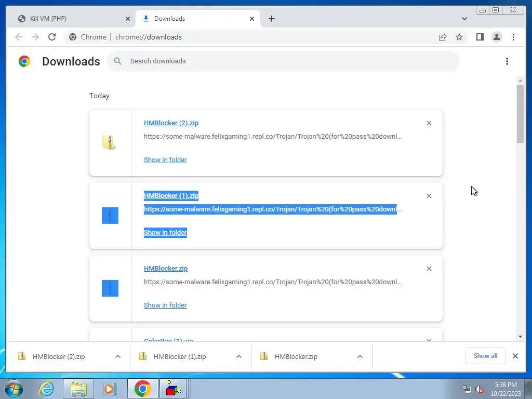Screen dimensions: 532x399
Task: Click the muted volume tray icon
Action: (x=480, y=390)
